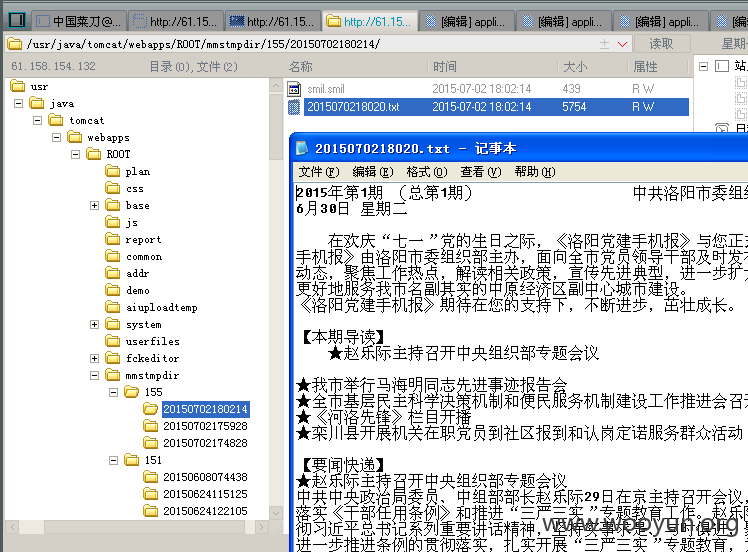The height and width of the screenshot is (552, 748).
Task: Select the report folder icon
Action: click(113, 239)
